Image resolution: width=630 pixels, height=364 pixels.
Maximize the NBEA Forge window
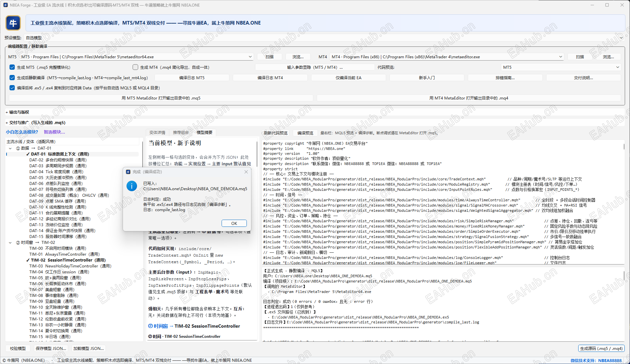(607, 5)
